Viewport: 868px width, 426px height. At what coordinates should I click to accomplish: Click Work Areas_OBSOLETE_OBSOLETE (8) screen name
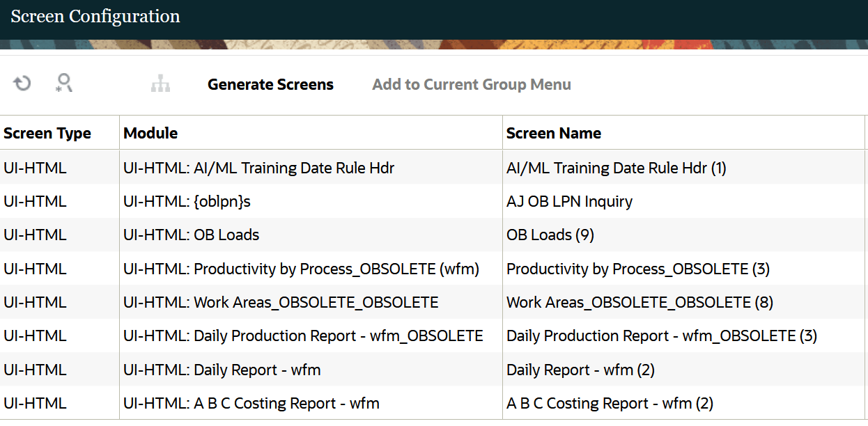click(x=640, y=303)
